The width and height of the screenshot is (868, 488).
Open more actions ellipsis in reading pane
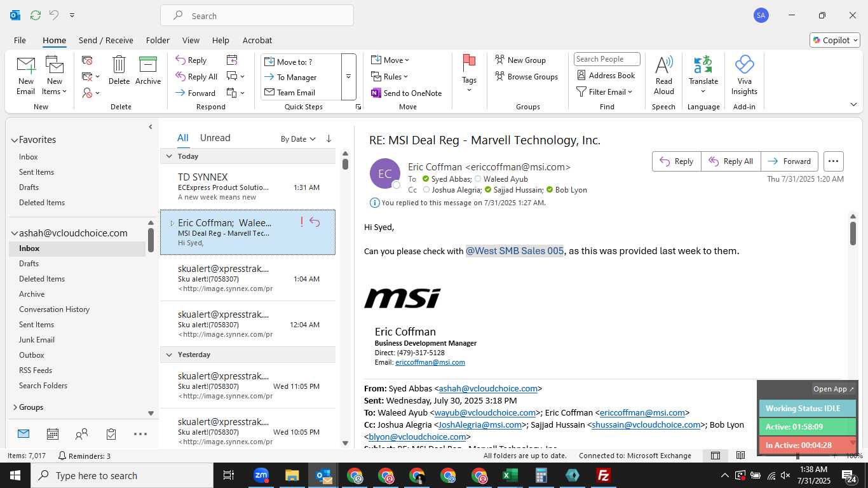coord(833,161)
